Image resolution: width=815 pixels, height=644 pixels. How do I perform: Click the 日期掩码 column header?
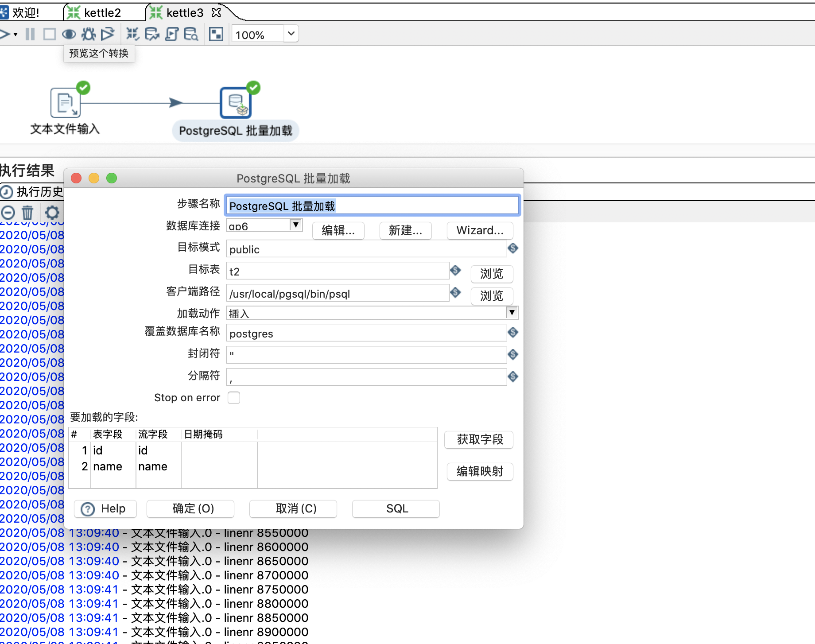[219, 435]
